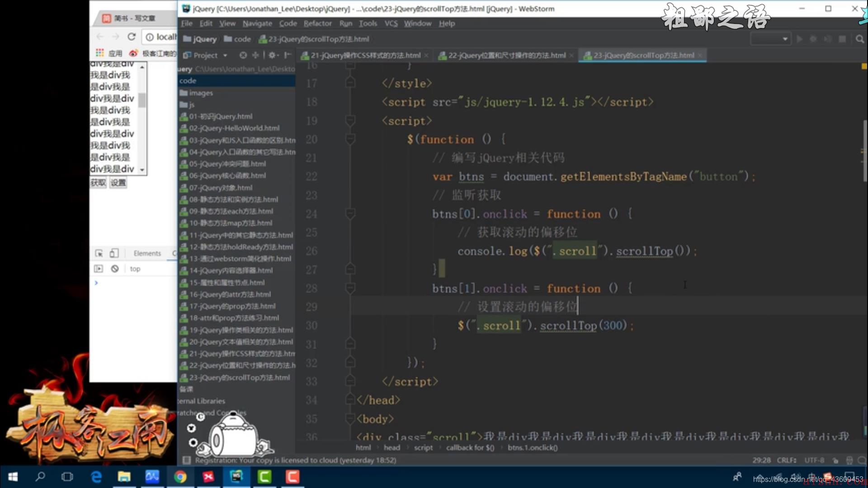Click the Debug button in toolbar
This screenshot has width=868, height=488.
click(813, 39)
